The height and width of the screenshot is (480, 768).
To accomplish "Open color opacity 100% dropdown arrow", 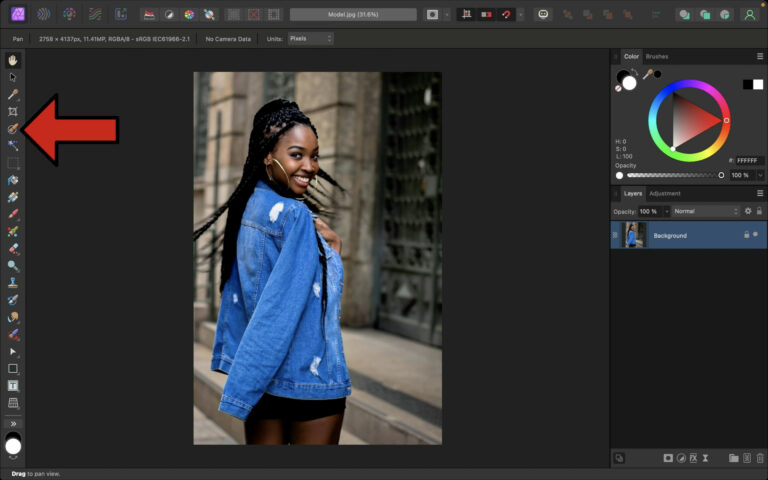I will coord(760,175).
